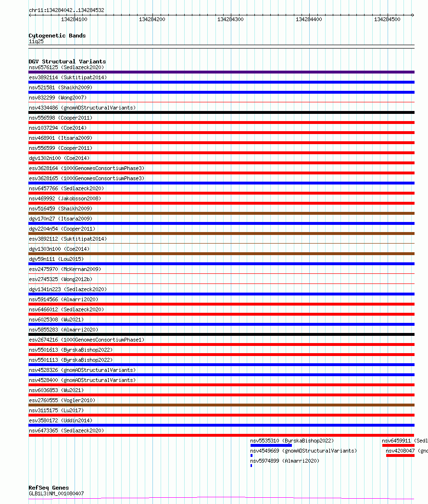Image resolution: width=428 pixels, height=504 pixels.
Task: Select esv3628165 (1000GenomesConsortiumPhase3) variant
Action: [x=87, y=178]
